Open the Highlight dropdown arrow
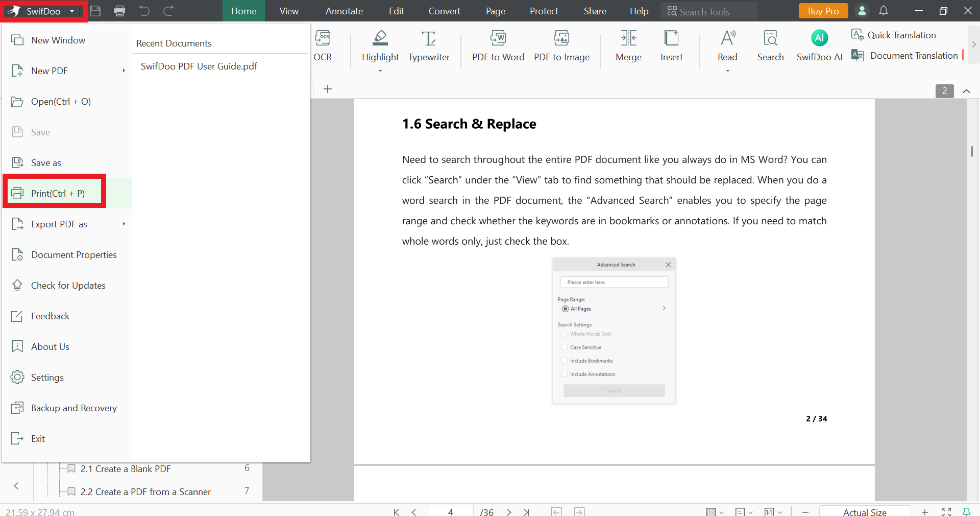The width and height of the screenshot is (980, 516). coord(380,71)
